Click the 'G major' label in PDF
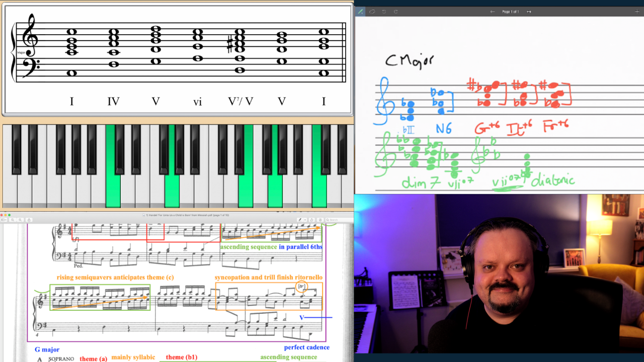This screenshot has height=362, width=644. 47,349
